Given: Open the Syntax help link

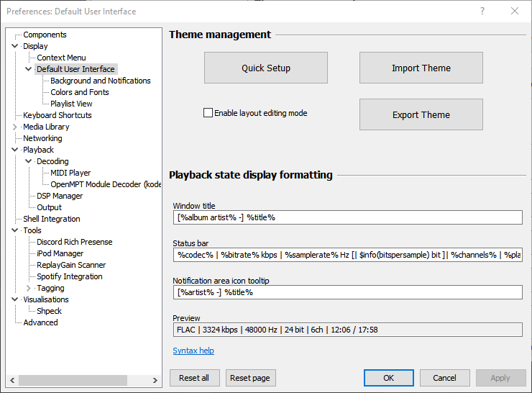Looking at the screenshot, I should 193,351.
